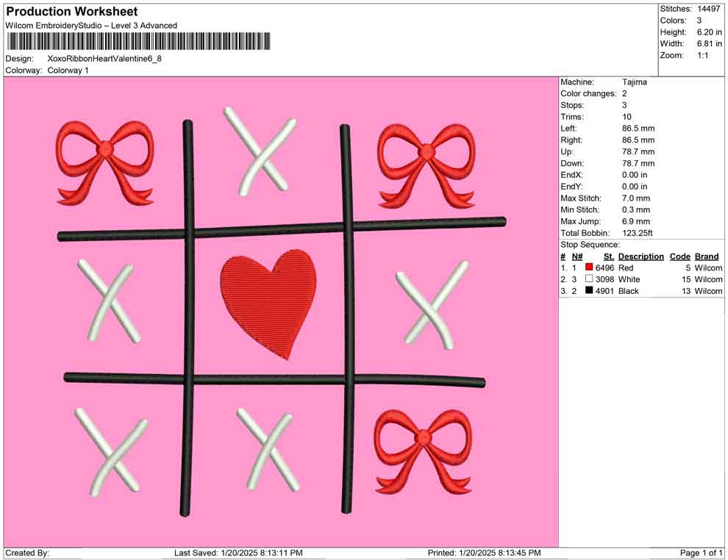Click the Colorway 1 label
The width and height of the screenshot is (728, 560).
65,71
